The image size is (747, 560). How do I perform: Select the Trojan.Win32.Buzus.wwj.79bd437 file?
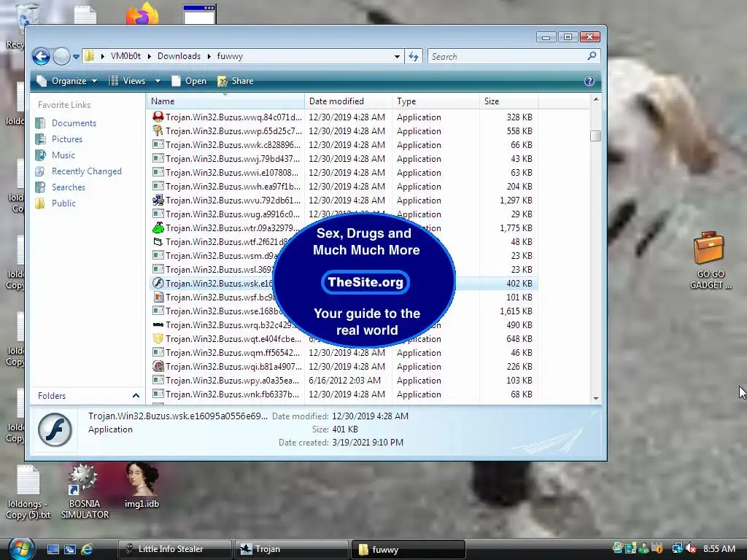click(233, 158)
